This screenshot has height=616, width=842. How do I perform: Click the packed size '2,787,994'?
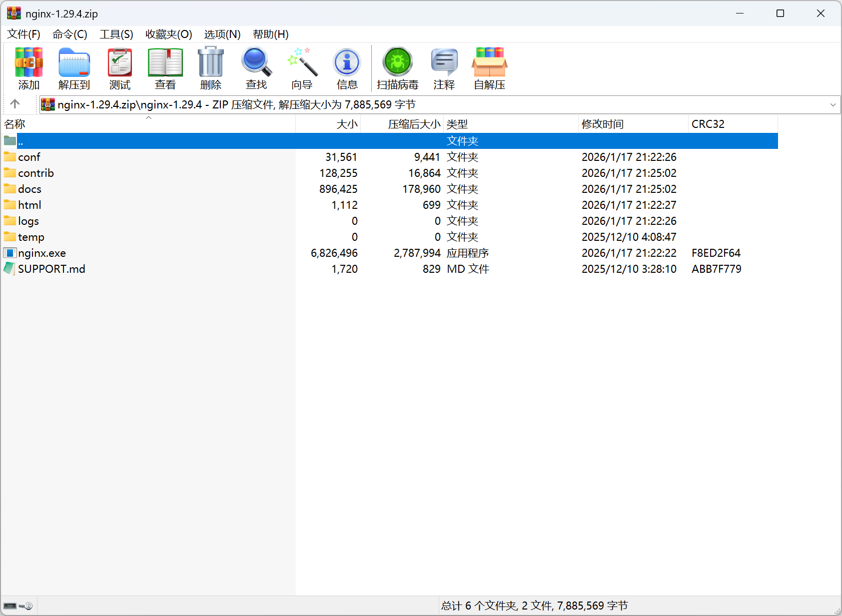417,253
